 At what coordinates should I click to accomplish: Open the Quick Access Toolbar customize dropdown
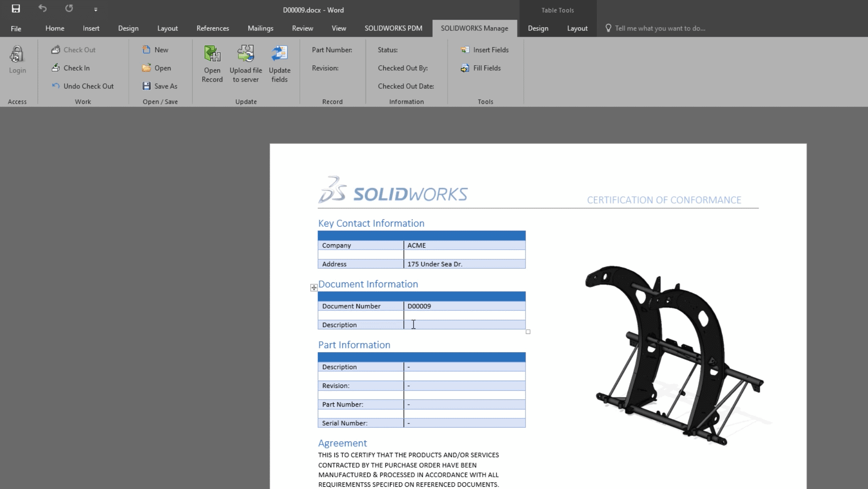point(96,9)
